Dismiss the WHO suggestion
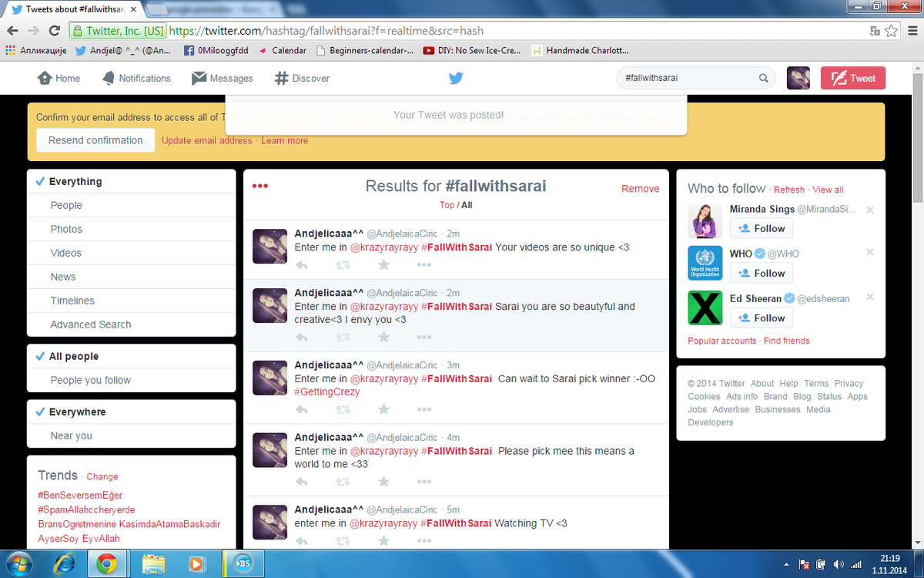Screen dimensions: 924x578 [x=870, y=252]
